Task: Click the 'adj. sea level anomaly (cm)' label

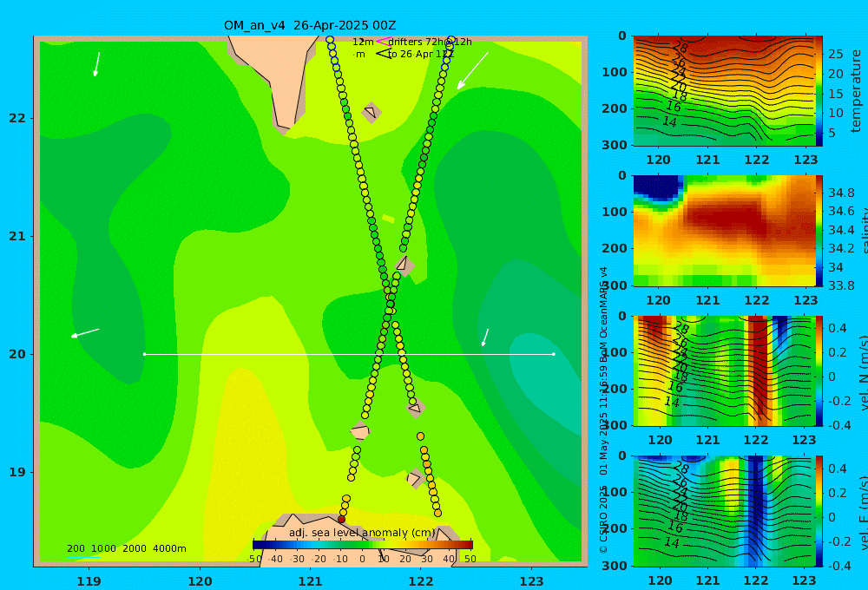Action: point(363,533)
